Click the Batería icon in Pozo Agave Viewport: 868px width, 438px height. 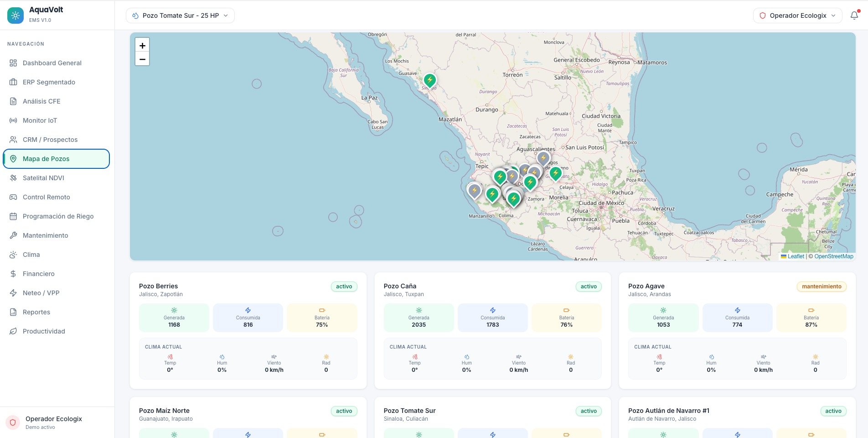click(811, 310)
